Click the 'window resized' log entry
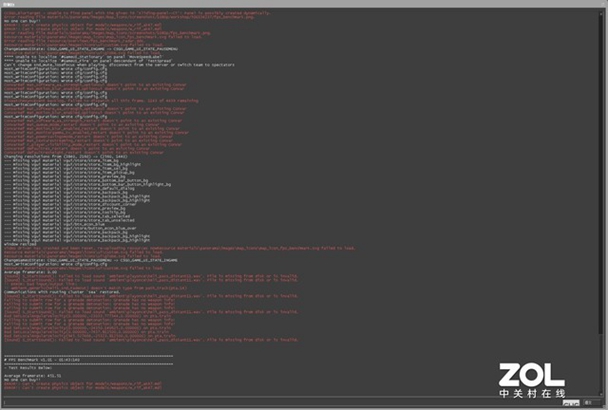 pyautogui.click(x=20, y=244)
